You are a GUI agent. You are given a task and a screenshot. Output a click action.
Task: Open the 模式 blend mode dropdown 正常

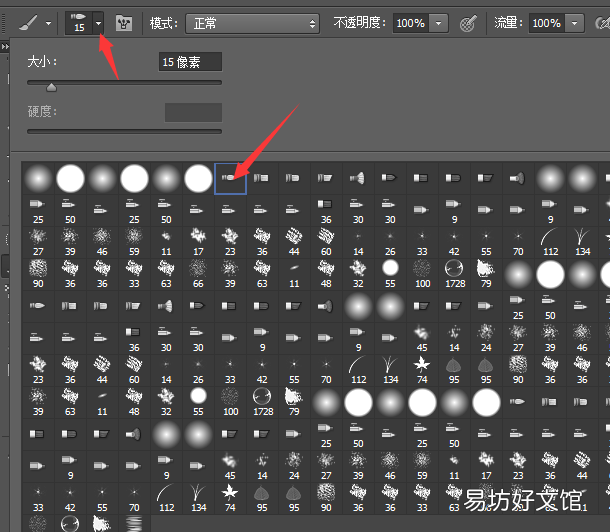coord(252,24)
